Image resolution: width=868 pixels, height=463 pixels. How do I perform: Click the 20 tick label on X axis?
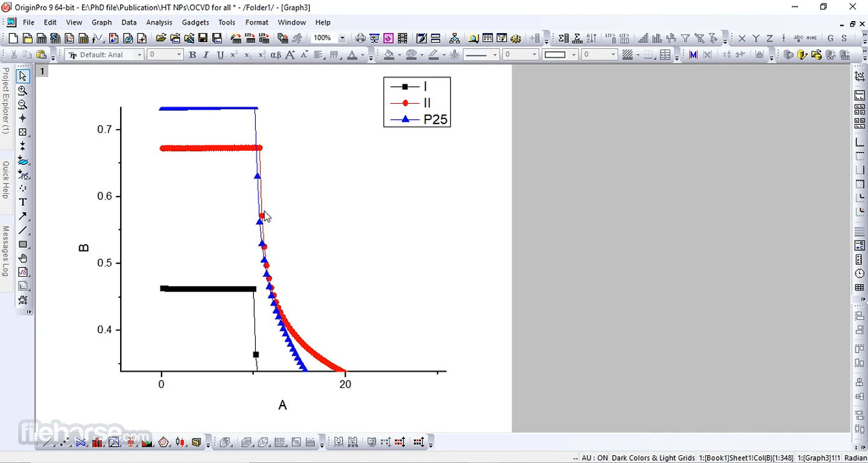tap(345, 385)
